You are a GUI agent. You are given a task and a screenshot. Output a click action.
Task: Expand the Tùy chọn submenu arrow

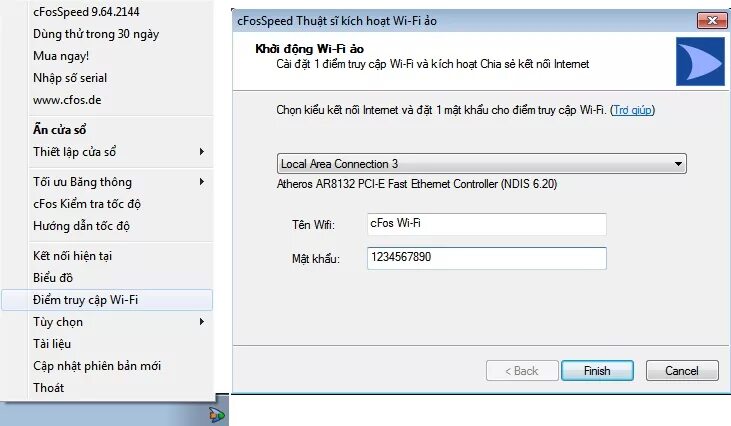click(201, 322)
